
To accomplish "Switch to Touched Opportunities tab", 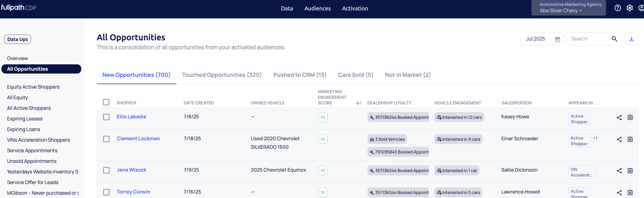I will (x=221, y=75).
